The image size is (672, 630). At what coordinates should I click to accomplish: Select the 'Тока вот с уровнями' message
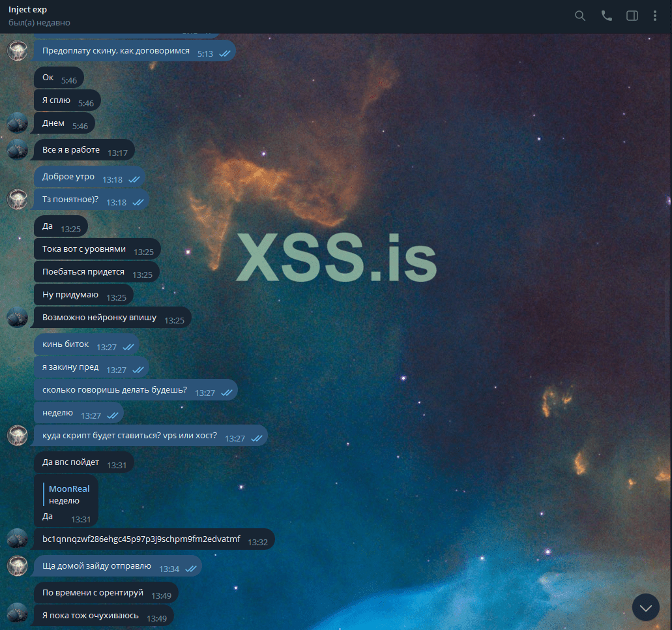(x=97, y=248)
